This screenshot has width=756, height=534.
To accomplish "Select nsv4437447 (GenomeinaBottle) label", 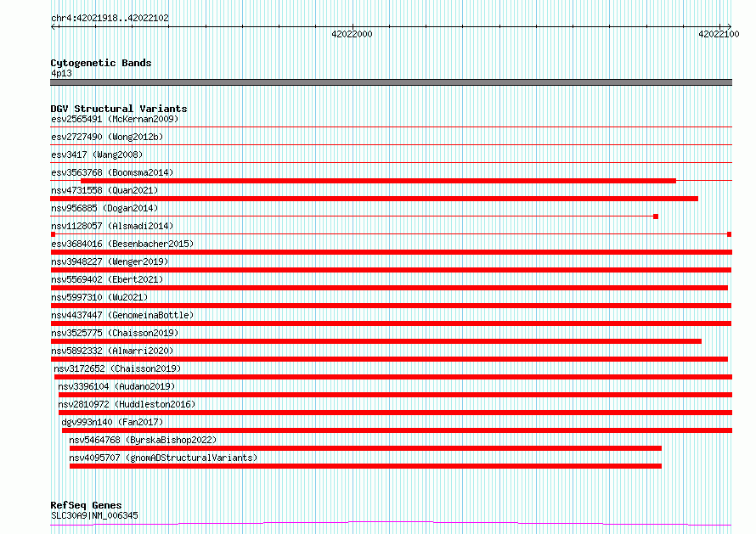I will pyautogui.click(x=122, y=315).
